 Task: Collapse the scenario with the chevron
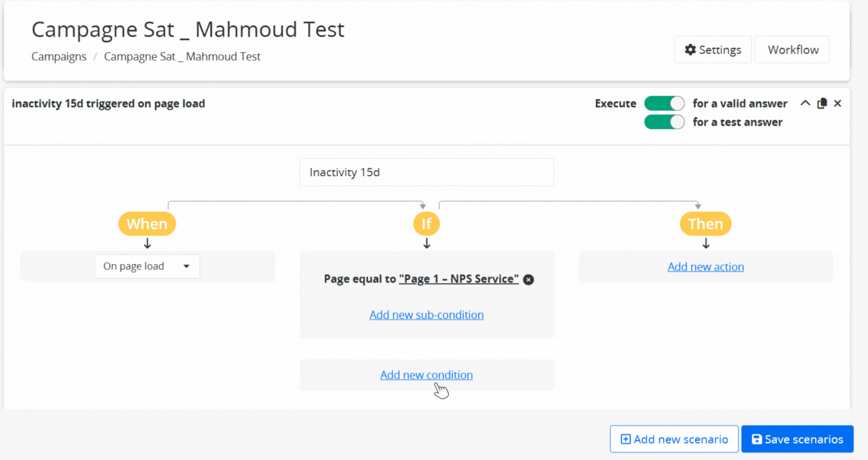point(805,103)
